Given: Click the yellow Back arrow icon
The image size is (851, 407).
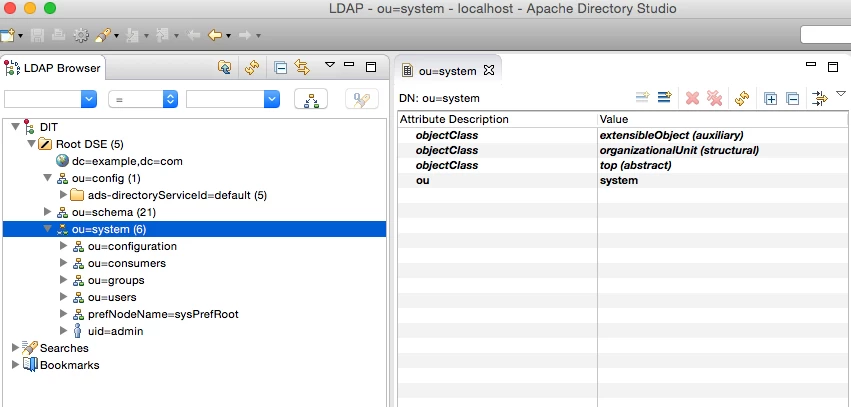Looking at the screenshot, I should (215, 35).
